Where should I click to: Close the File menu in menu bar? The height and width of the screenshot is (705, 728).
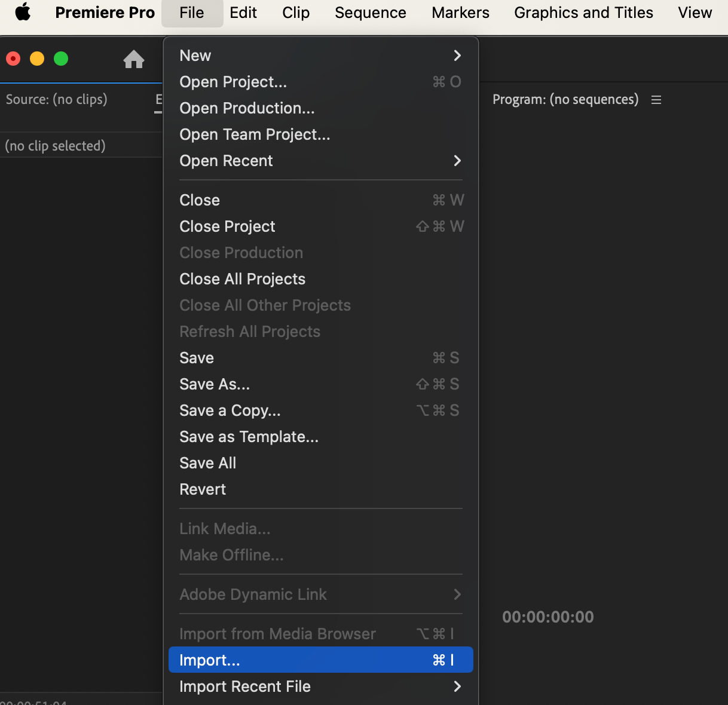[x=192, y=13]
